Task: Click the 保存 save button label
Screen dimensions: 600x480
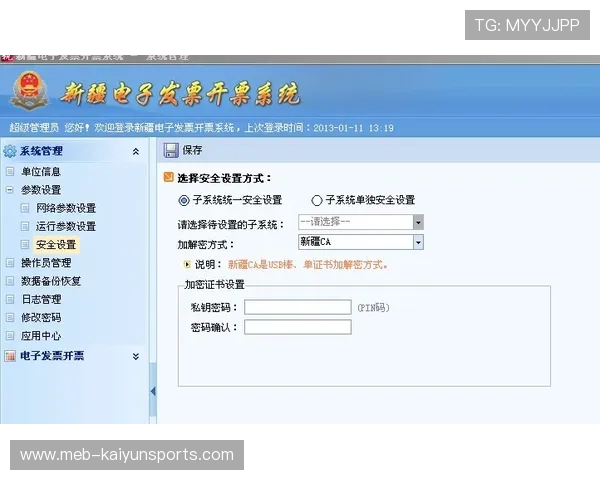Action: click(x=192, y=150)
